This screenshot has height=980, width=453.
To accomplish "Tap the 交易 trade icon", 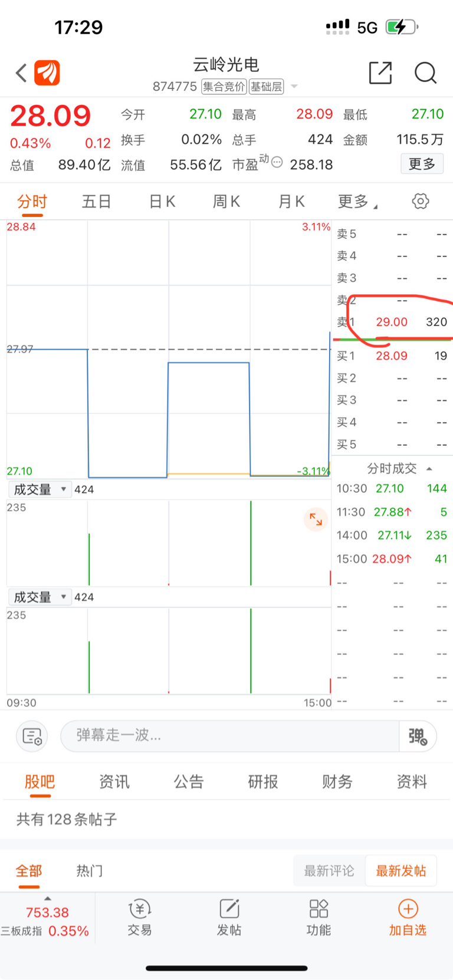I will click(140, 917).
